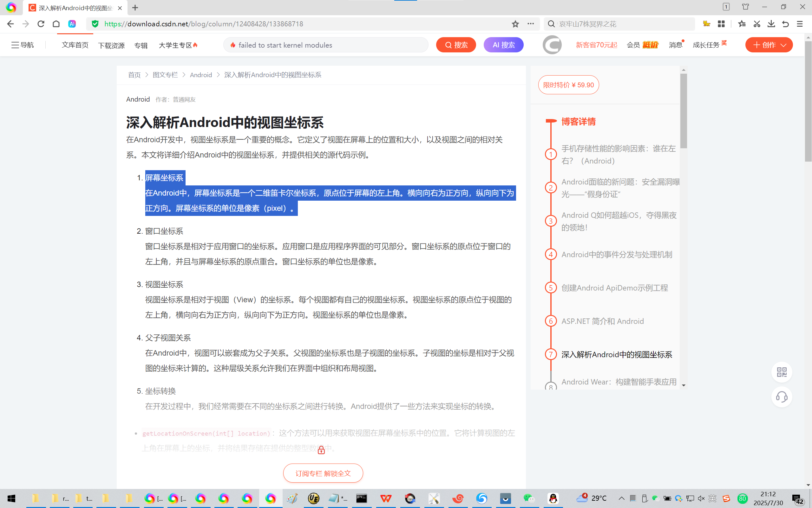Open the browser hamburger menu
The width and height of the screenshot is (812, 508).
[x=800, y=24]
